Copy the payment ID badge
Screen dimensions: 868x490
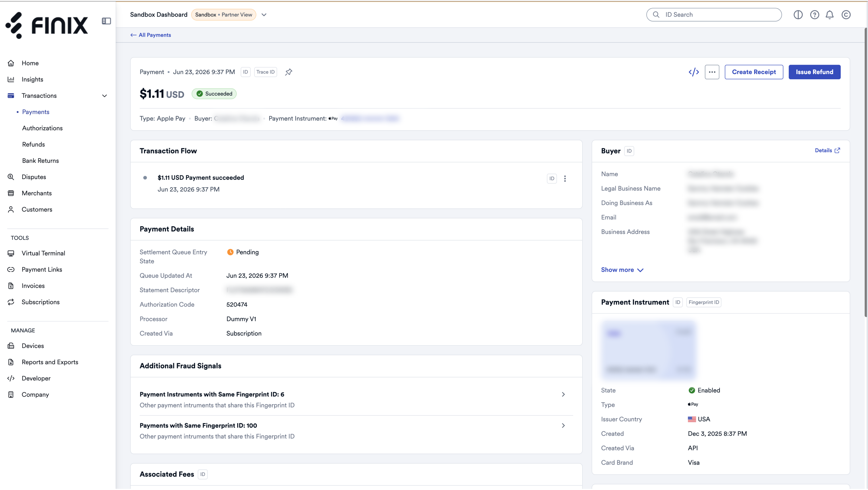[245, 72]
